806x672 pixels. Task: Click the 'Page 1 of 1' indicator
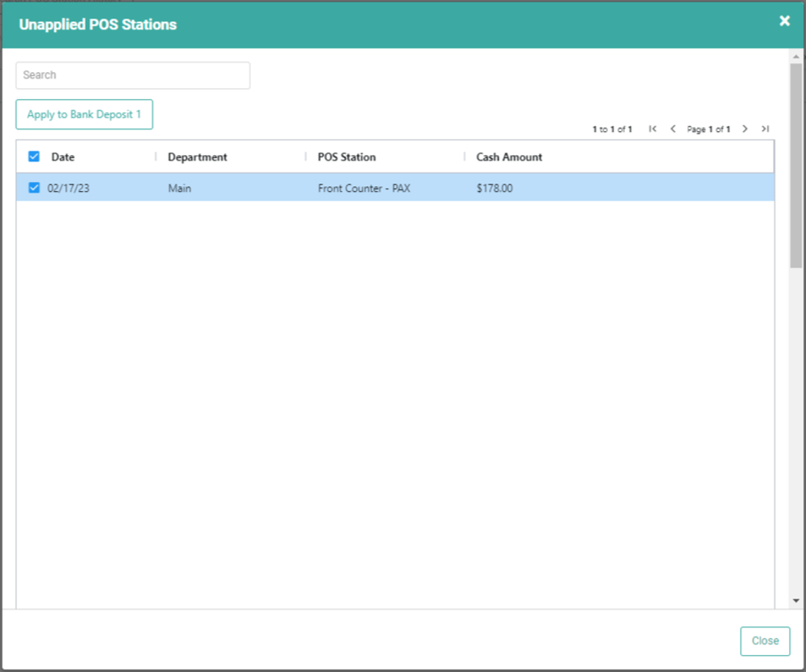[709, 129]
